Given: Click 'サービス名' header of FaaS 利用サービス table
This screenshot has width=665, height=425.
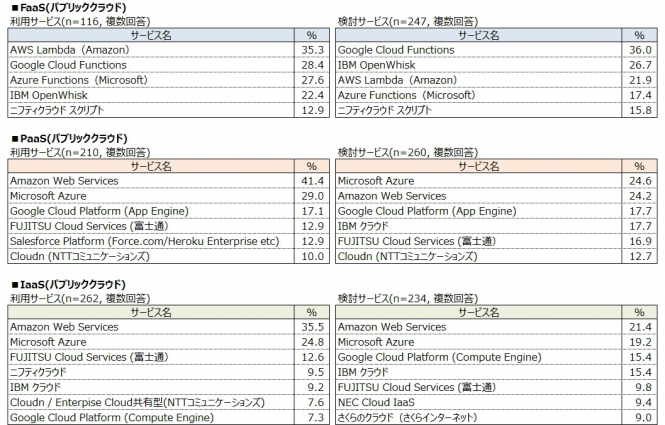Looking at the screenshot, I should (x=151, y=35).
